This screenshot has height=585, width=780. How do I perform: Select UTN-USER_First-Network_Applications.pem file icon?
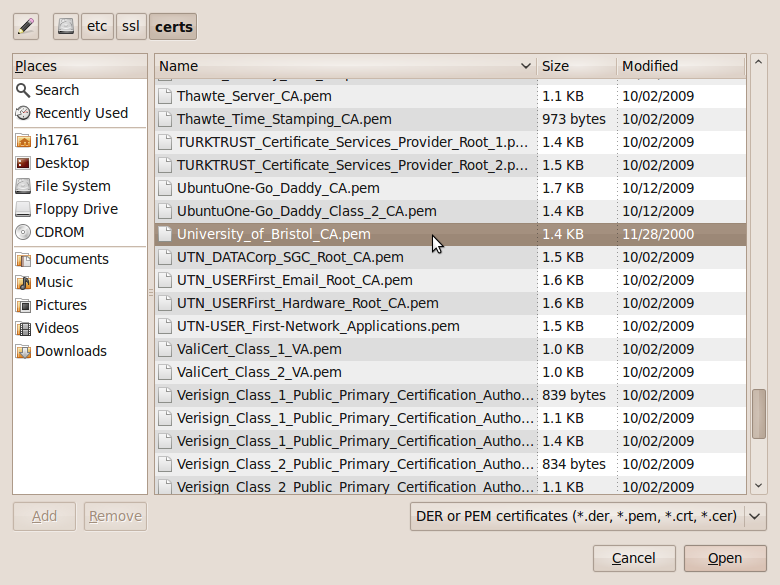165,326
